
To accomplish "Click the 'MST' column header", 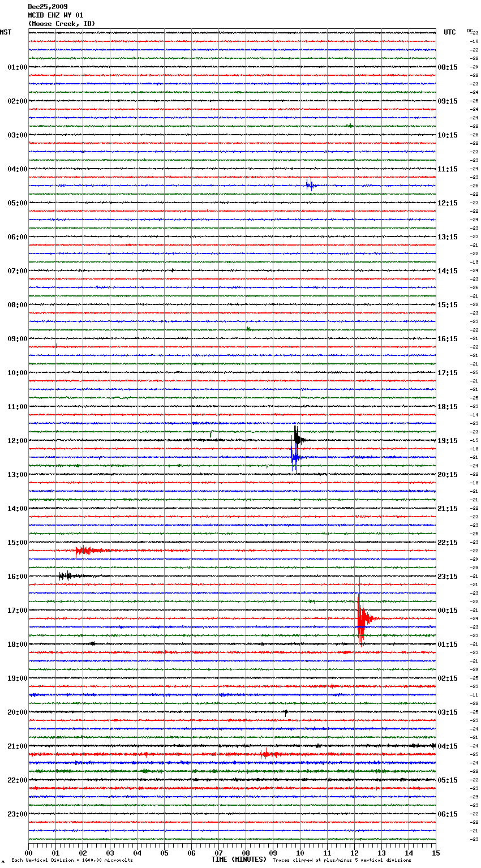I will click(6, 32).
